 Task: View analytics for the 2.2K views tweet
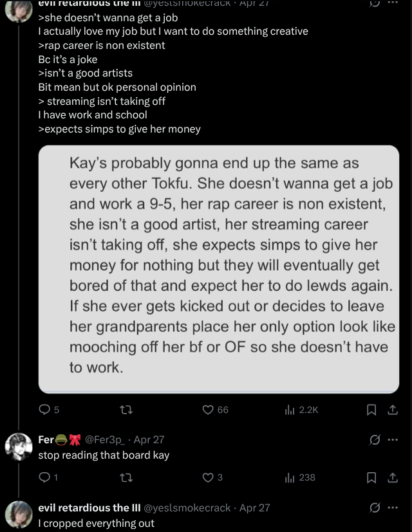290,409
